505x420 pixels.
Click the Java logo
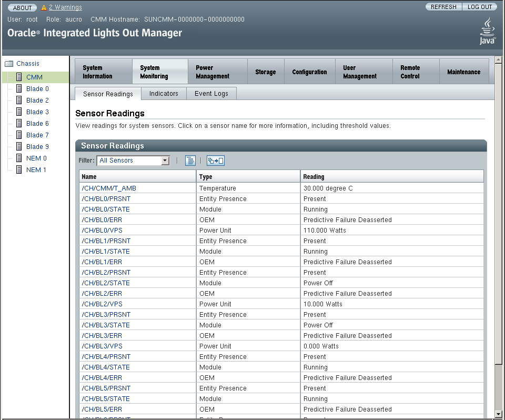point(487,31)
